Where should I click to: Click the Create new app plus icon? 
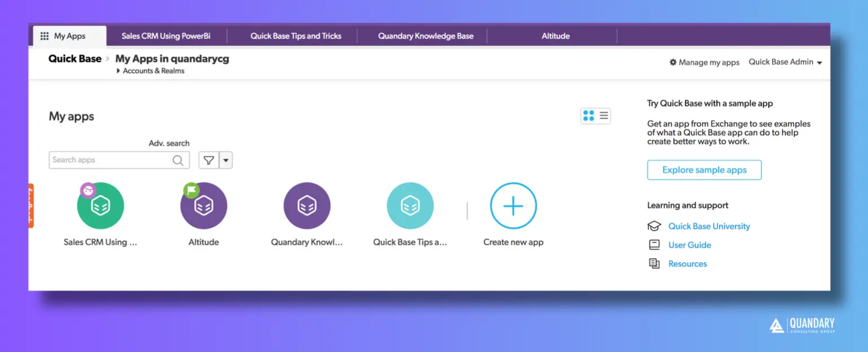(513, 205)
